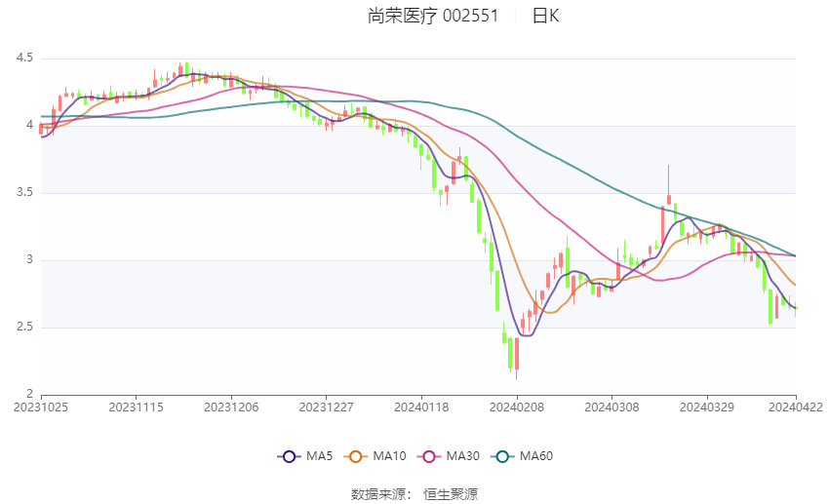Toggle the MA60 legend marker
This screenshot has width=829, height=504.
502,456
